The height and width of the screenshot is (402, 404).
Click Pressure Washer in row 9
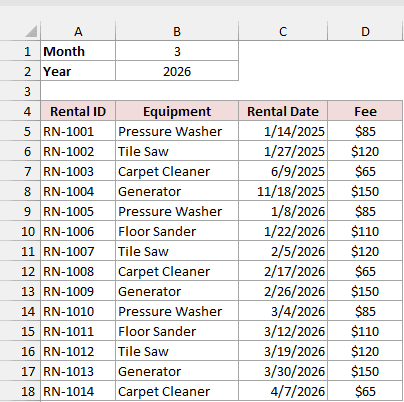[x=177, y=211]
